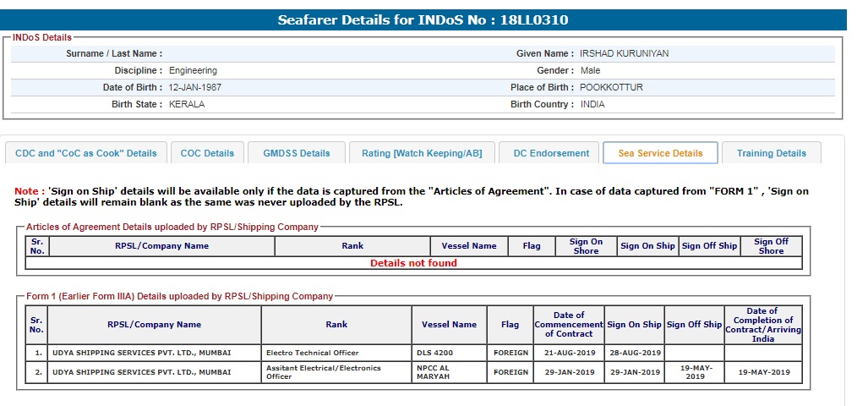Select the Electro Technical Officer rank cell
This screenshot has width=868, height=406.
click(312, 353)
